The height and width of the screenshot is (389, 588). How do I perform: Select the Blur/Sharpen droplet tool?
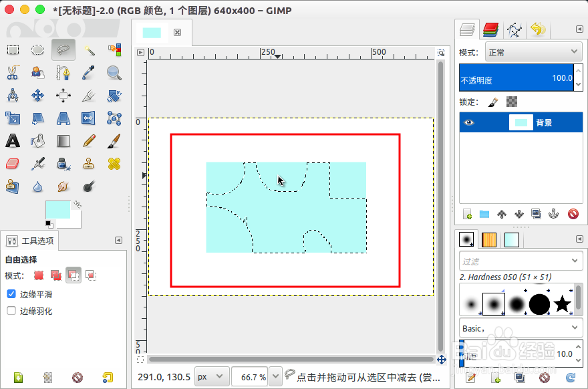point(37,186)
